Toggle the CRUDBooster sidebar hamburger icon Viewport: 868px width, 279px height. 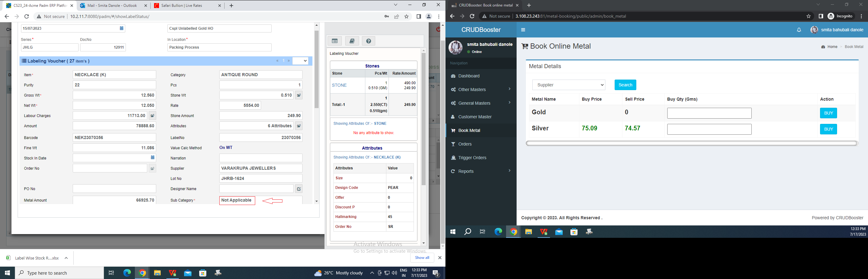[x=523, y=30]
